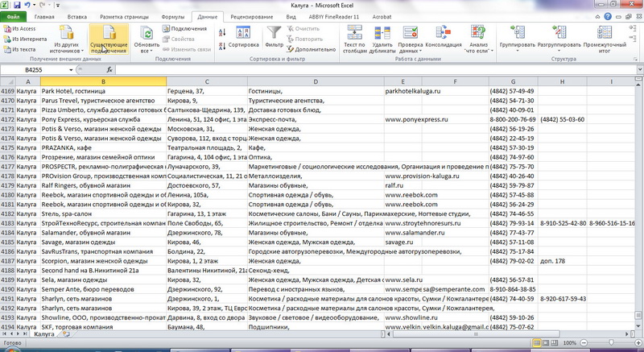This screenshot has width=644, height=352.
Task: Open the Review (Рецензирование) tab
Action: tap(252, 17)
